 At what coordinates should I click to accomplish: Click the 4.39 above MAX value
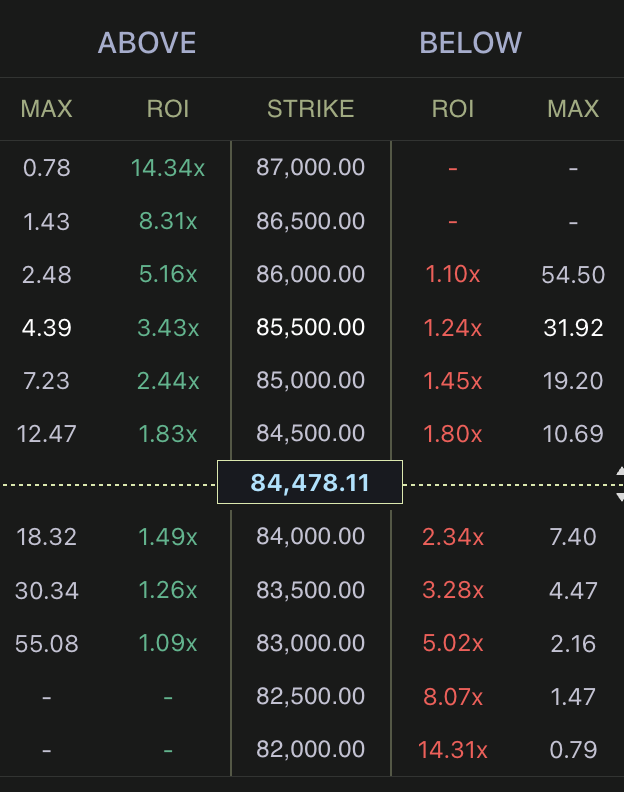46,328
